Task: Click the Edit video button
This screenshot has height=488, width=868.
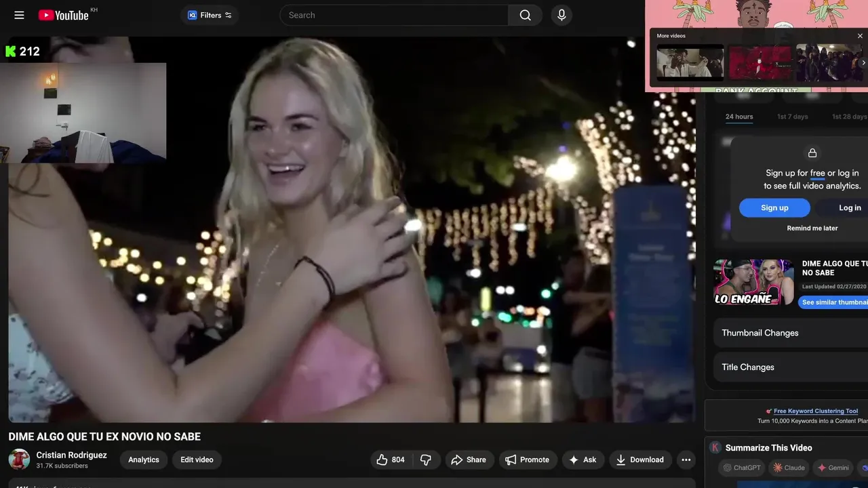Action: pos(197,460)
